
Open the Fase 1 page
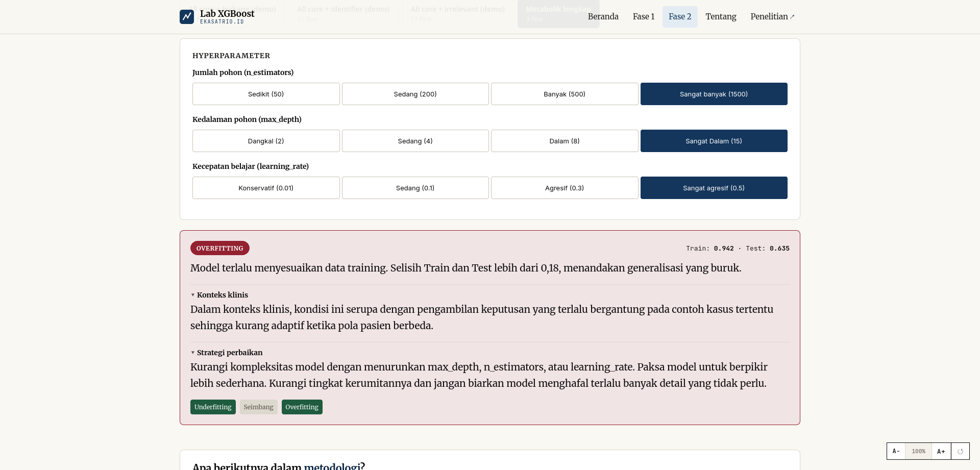tap(643, 17)
